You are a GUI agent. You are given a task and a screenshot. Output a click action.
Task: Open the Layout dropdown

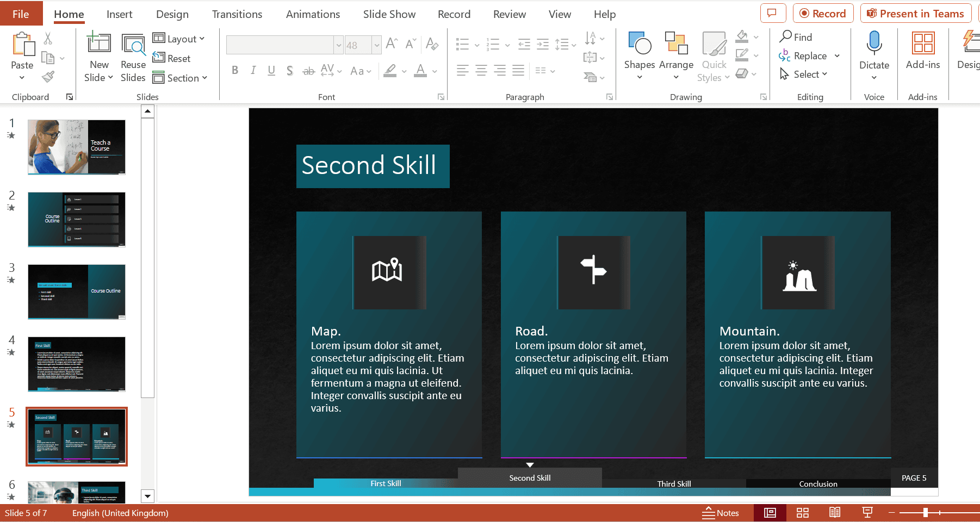(x=179, y=39)
